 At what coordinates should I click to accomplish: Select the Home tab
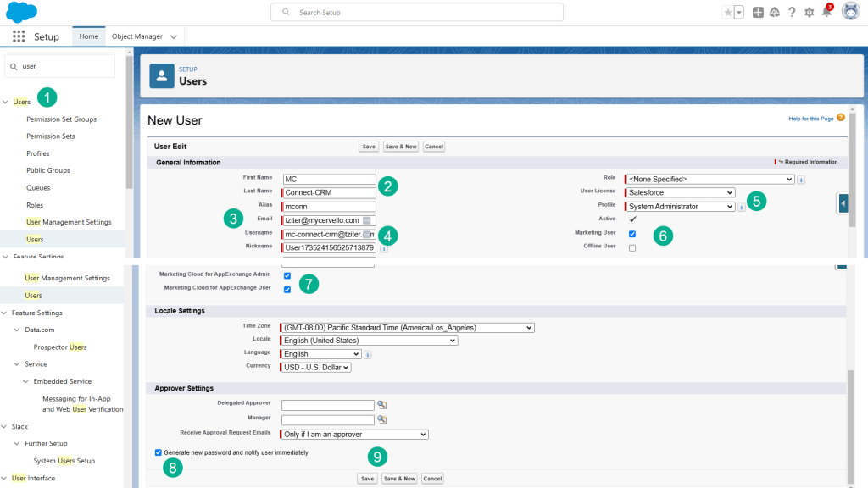tap(88, 37)
